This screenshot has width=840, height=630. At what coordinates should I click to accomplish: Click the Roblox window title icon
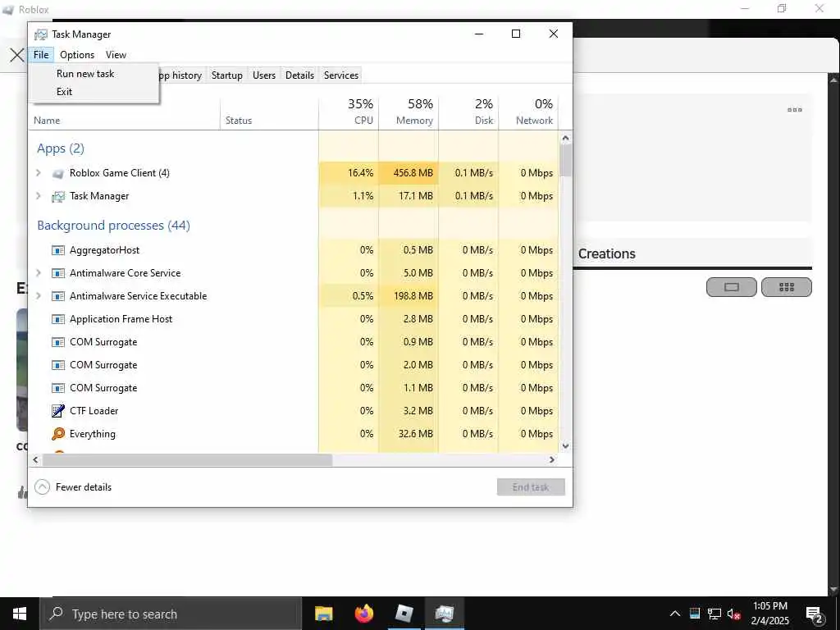pyautogui.click(x=8, y=10)
